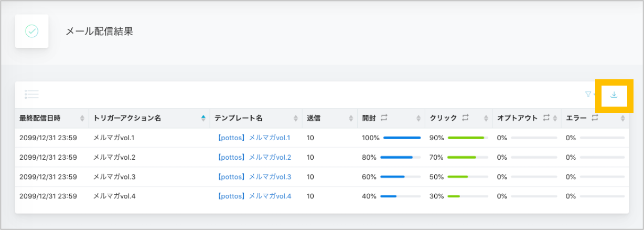Toggle the 開封 column switch icon

[x=383, y=118]
